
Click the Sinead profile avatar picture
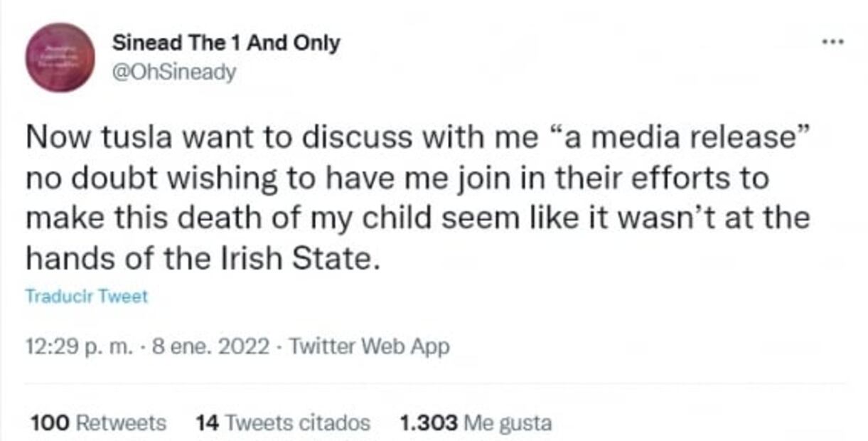click(59, 57)
